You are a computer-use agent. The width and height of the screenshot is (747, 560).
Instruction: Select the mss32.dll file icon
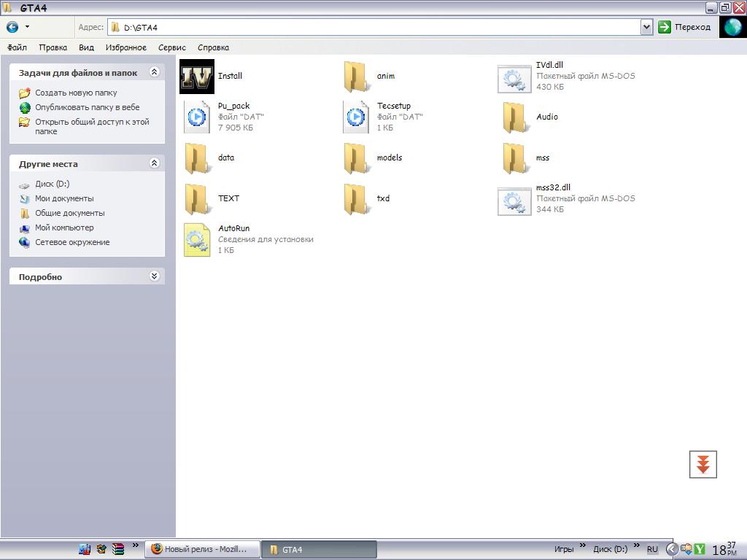[514, 201]
